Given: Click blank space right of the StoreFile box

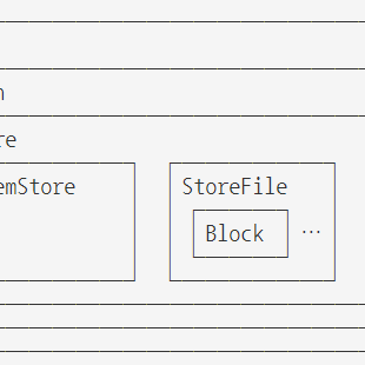Looking at the screenshot, I should click(x=350, y=222).
